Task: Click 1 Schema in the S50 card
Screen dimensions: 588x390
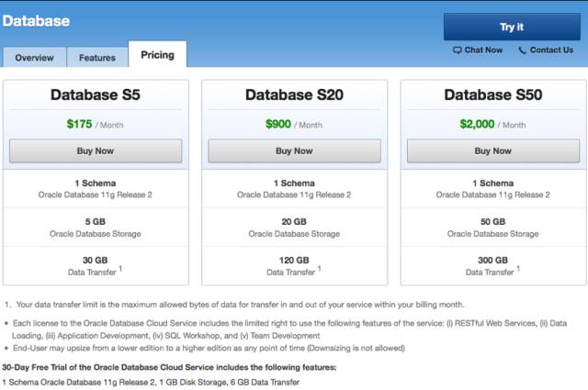Action: pyautogui.click(x=492, y=184)
